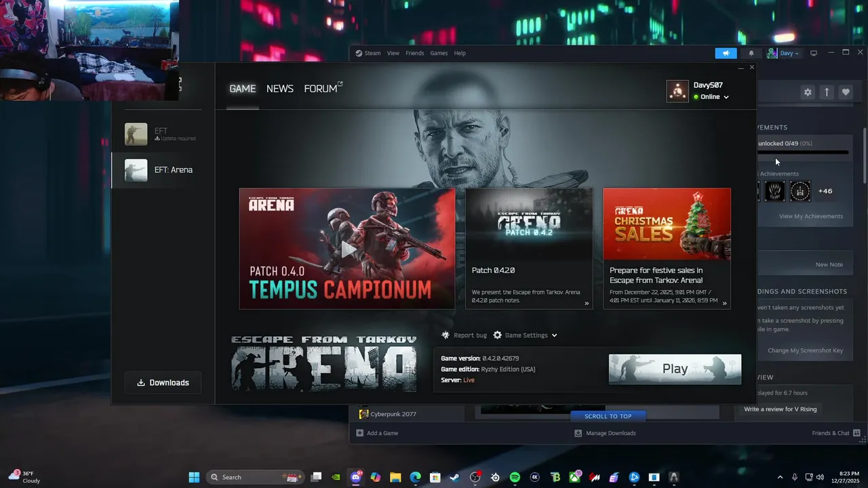Open the Steam menu in Steam window
This screenshot has height=488, width=868.
point(372,53)
